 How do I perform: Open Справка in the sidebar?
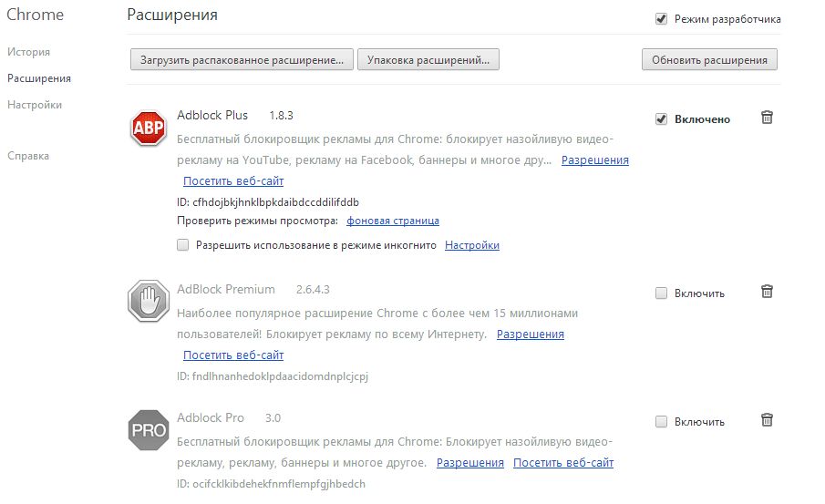point(28,156)
